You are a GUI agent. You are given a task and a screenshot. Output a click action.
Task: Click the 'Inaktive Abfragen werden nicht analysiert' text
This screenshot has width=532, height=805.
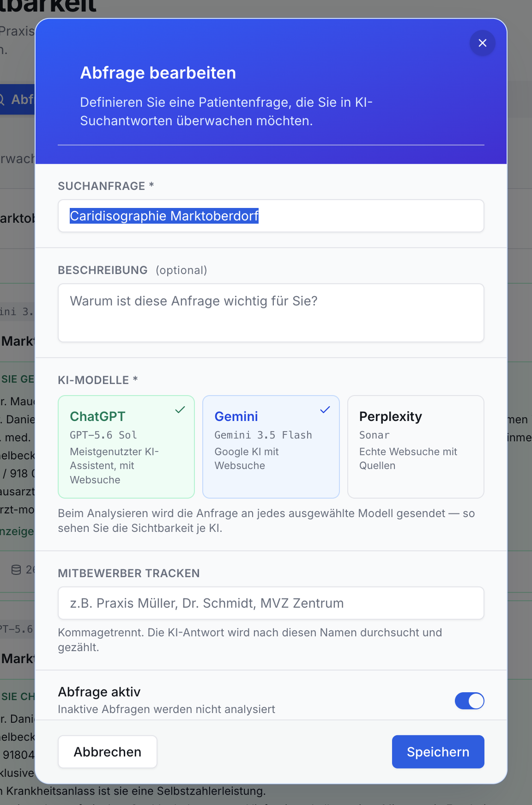coord(166,709)
